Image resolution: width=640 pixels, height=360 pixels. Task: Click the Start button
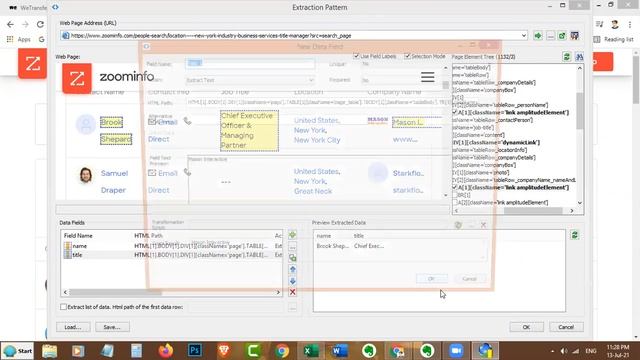click(x=17, y=351)
